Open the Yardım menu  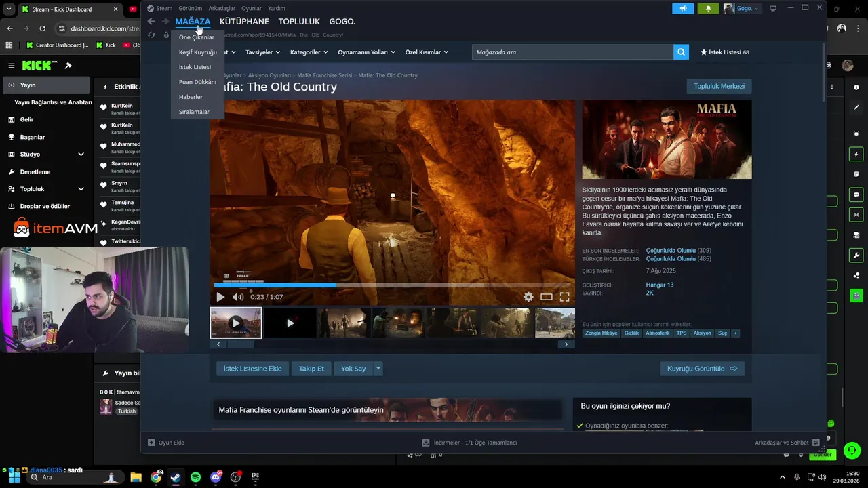pos(277,8)
